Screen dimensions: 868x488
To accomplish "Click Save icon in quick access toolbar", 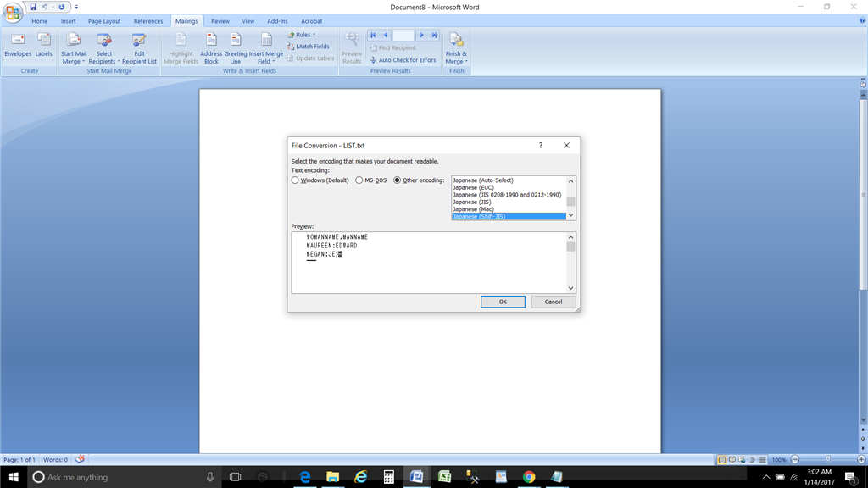I will (33, 7).
